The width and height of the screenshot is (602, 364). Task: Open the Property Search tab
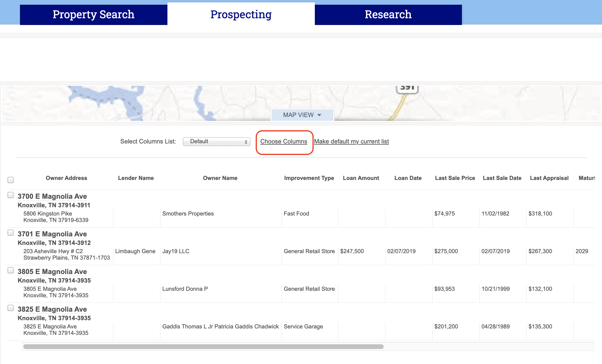[x=94, y=14]
